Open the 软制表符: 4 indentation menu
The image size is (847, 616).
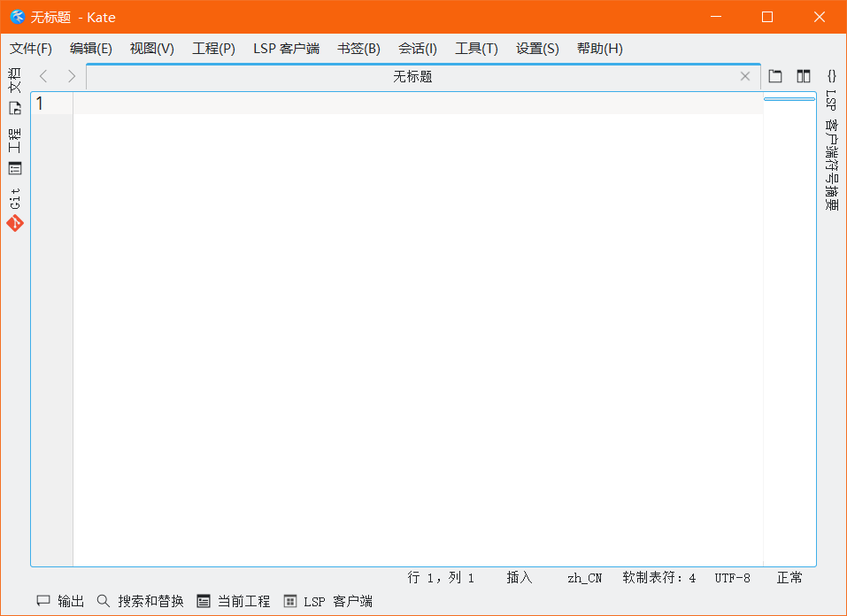658,578
